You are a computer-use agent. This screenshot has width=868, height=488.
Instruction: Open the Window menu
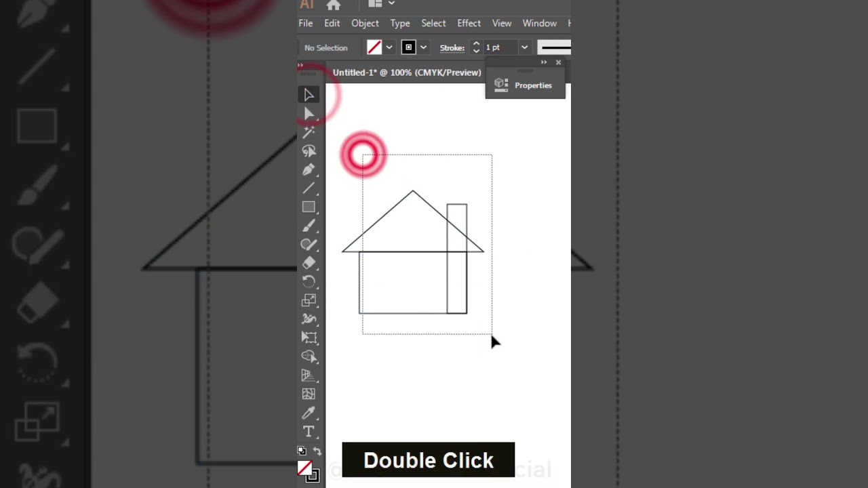540,23
